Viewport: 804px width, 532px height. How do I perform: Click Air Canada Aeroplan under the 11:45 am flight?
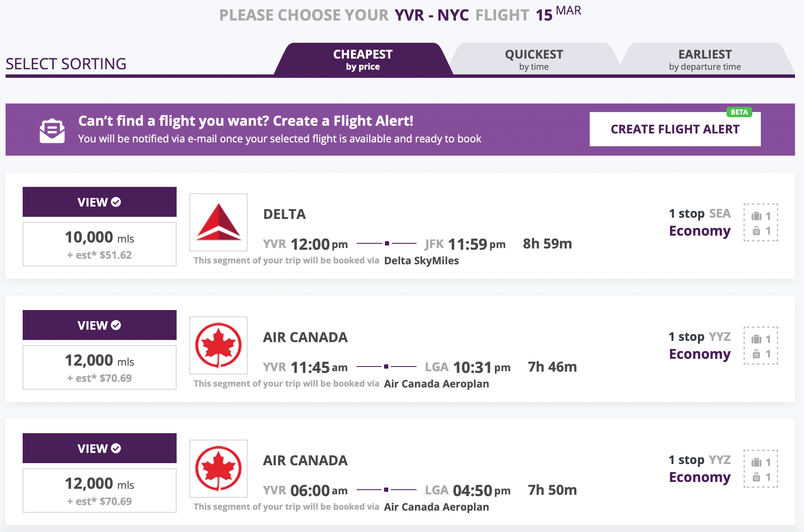pos(436,384)
